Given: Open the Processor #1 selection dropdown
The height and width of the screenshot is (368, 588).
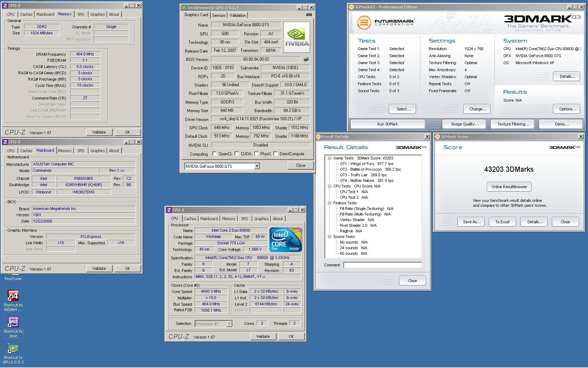Looking at the screenshot, I should tap(229, 324).
